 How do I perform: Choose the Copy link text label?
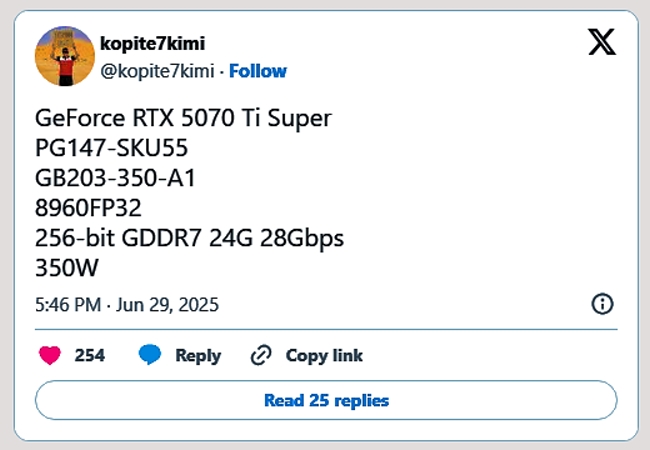(324, 356)
